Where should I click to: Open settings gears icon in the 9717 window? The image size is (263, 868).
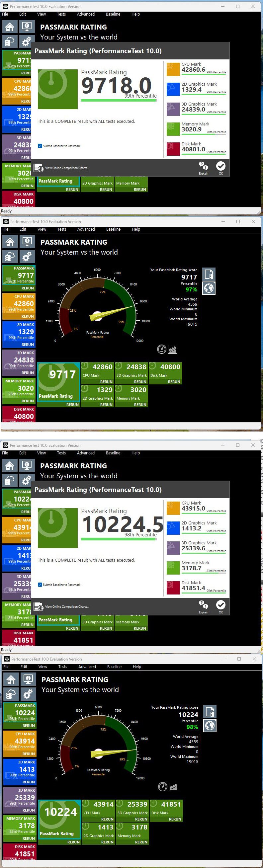coord(27,257)
